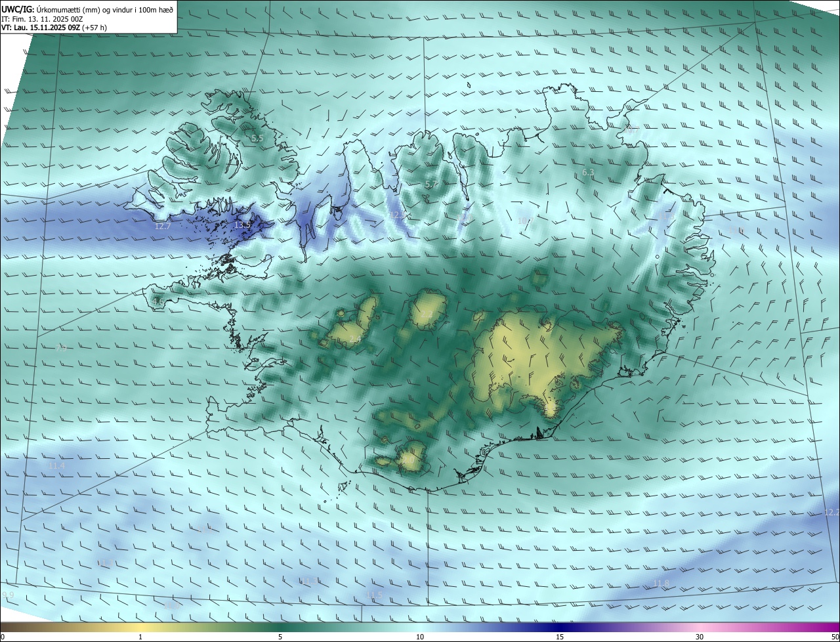Click the colorbar tick label 10
Viewport: 840px width, 642px height.
(420, 637)
